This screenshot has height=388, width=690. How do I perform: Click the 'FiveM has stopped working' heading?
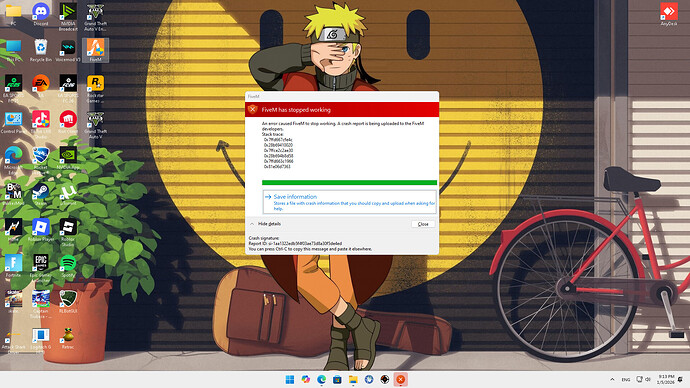click(x=296, y=110)
